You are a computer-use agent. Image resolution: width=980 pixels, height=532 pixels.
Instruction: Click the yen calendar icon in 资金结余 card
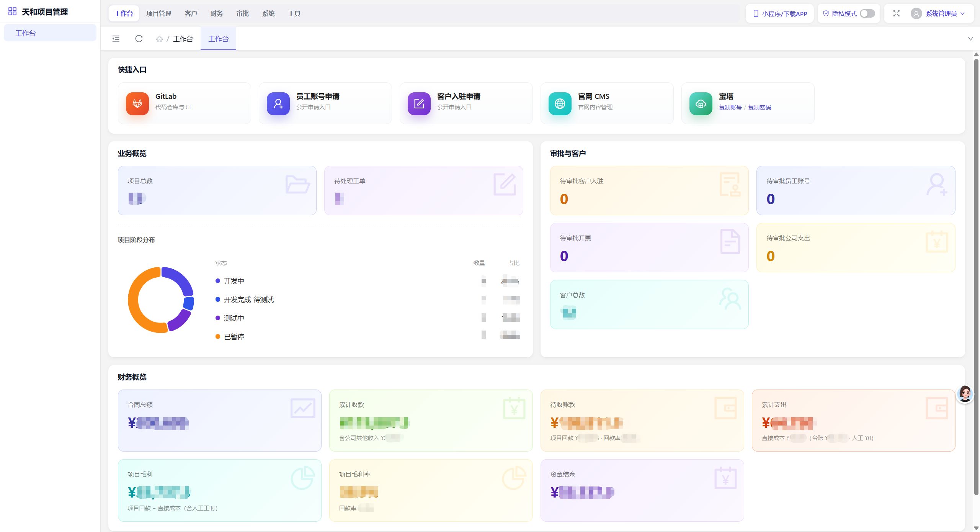tap(725, 478)
